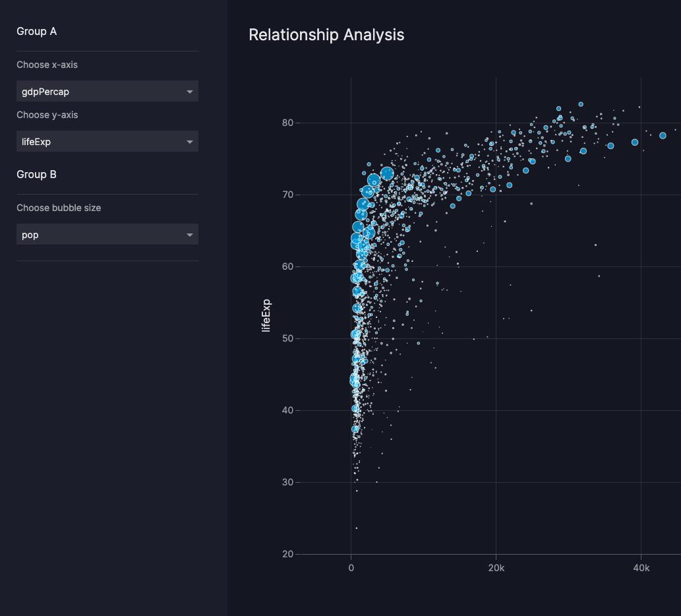
Task: Open the x-axis dropdown showing gdpPercap
Action: pyautogui.click(x=107, y=91)
